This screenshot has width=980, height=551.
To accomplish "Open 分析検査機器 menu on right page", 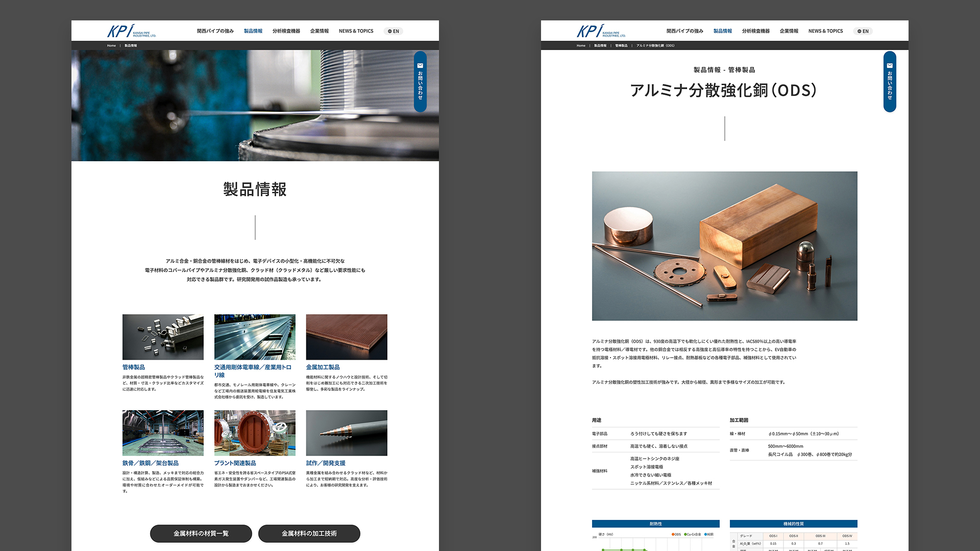I will [x=755, y=31].
